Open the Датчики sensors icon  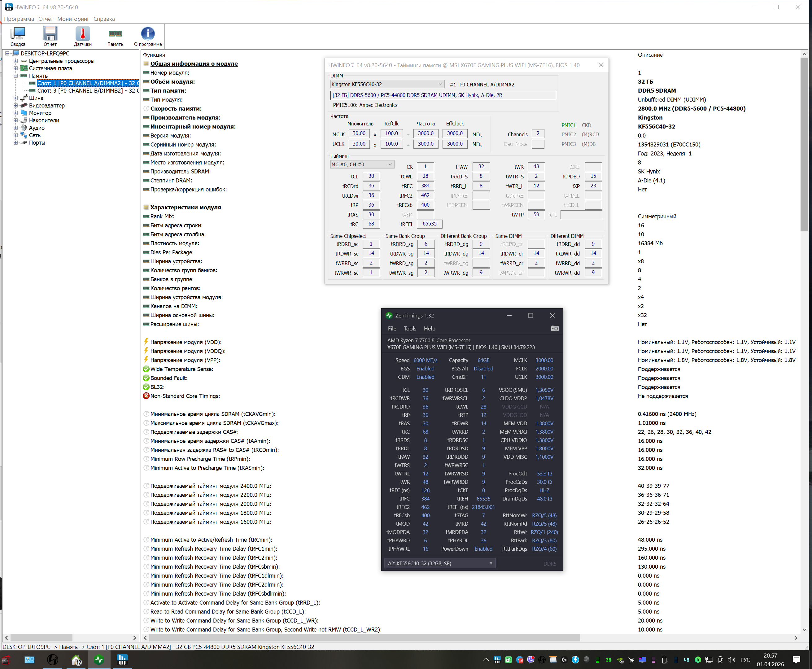click(82, 36)
